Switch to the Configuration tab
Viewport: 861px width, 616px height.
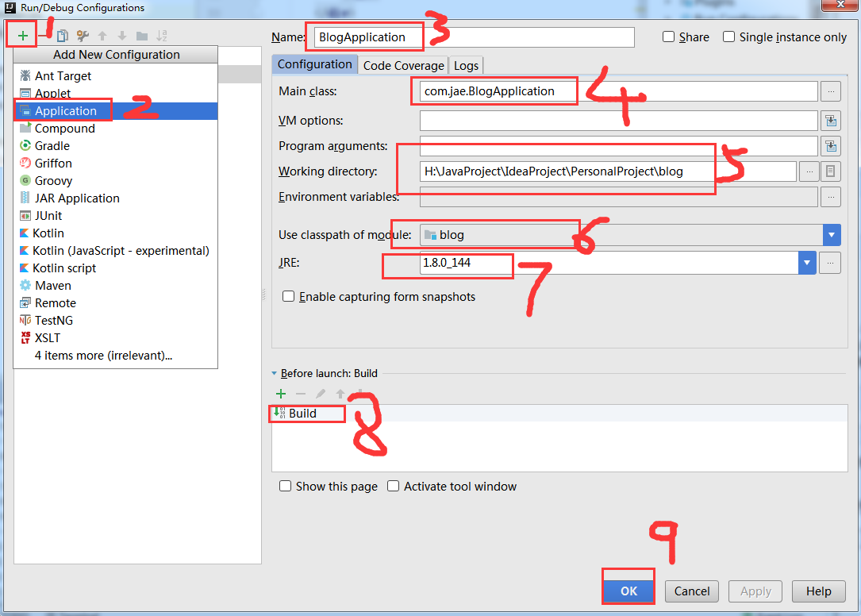[314, 64]
